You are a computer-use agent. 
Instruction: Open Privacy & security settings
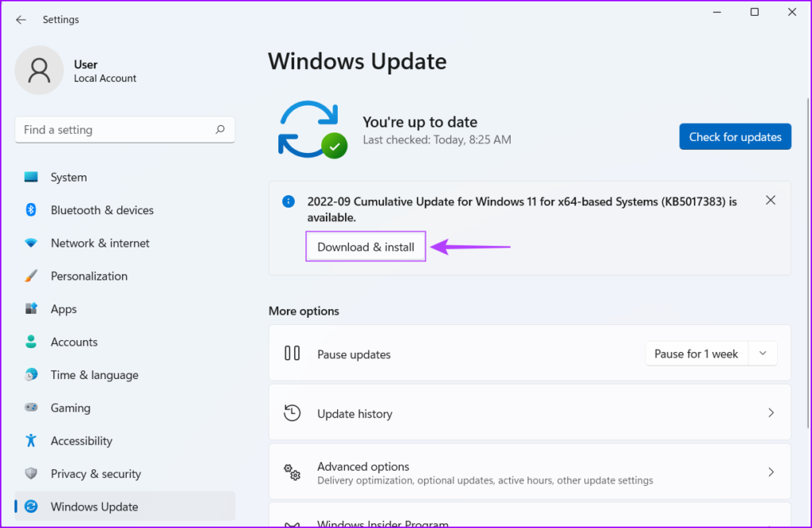pos(124,473)
